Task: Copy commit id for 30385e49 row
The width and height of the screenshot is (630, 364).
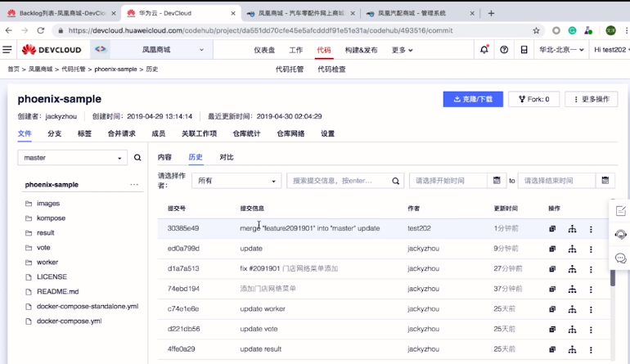Action: tap(552, 229)
